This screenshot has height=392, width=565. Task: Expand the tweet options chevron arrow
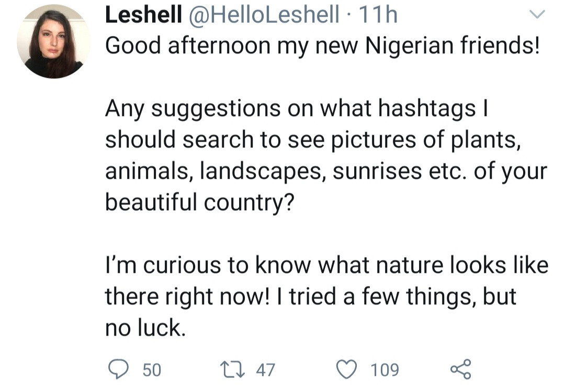click(x=537, y=15)
